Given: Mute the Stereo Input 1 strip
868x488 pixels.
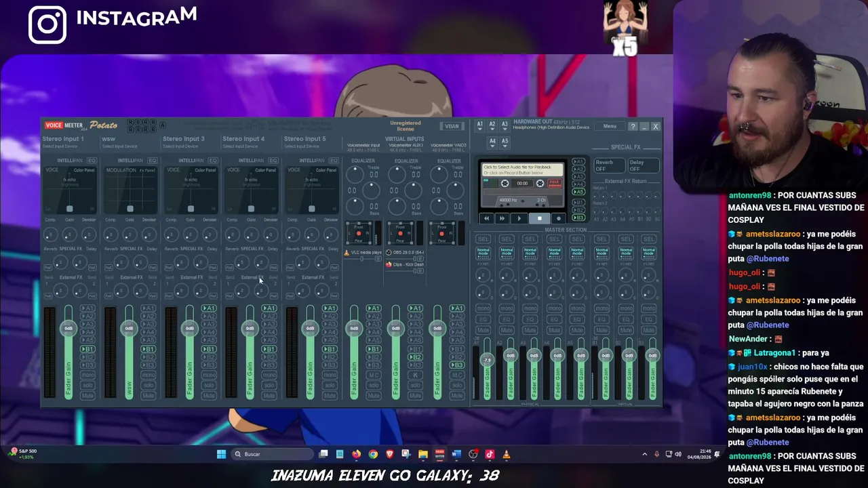Looking at the screenshot, I should 87,395.
